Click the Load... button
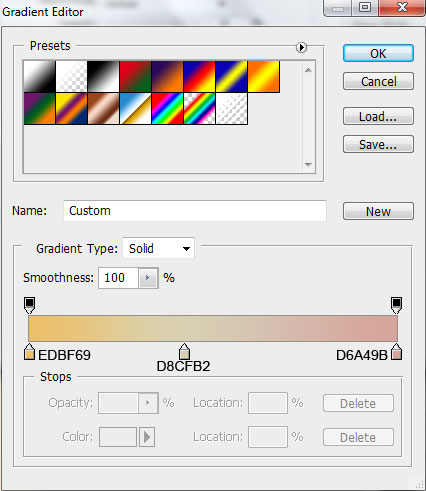Image resolution: width=426 pixels, height=491 pixels. (x=378, y=116)
